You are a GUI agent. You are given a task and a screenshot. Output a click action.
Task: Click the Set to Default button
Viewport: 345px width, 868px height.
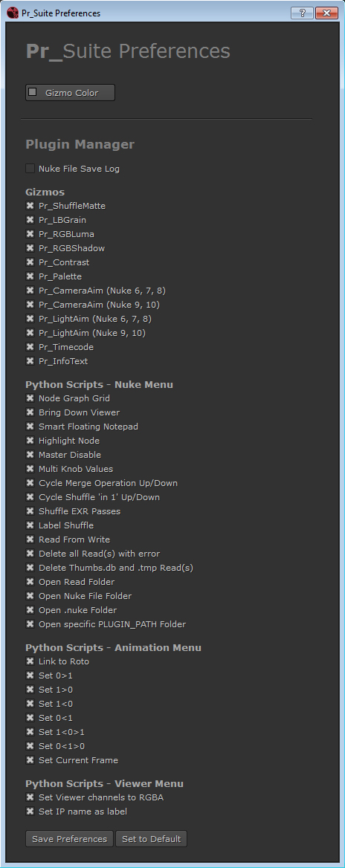click(151, 839)
